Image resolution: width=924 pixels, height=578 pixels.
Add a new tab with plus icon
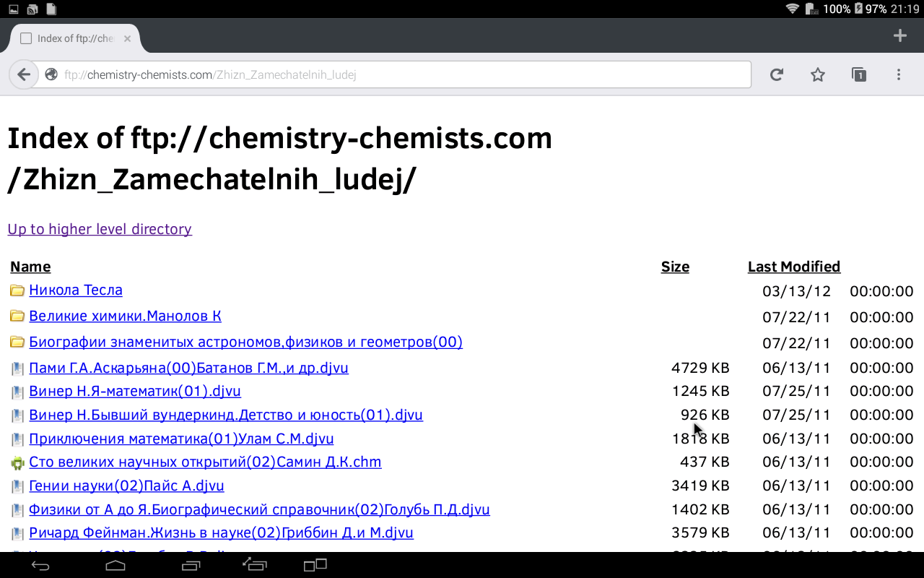(899, 36)
